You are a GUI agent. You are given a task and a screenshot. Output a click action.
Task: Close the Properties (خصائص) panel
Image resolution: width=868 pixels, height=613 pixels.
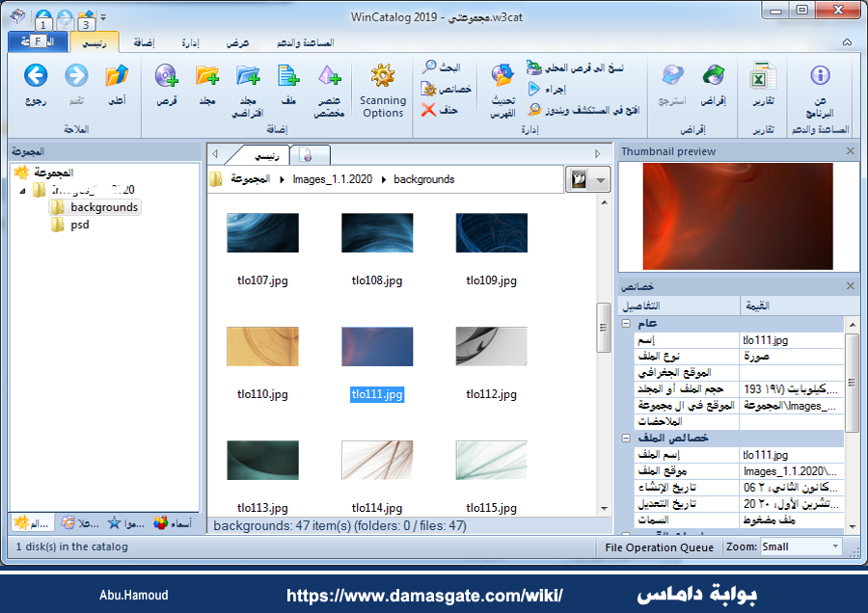point(851,286)
